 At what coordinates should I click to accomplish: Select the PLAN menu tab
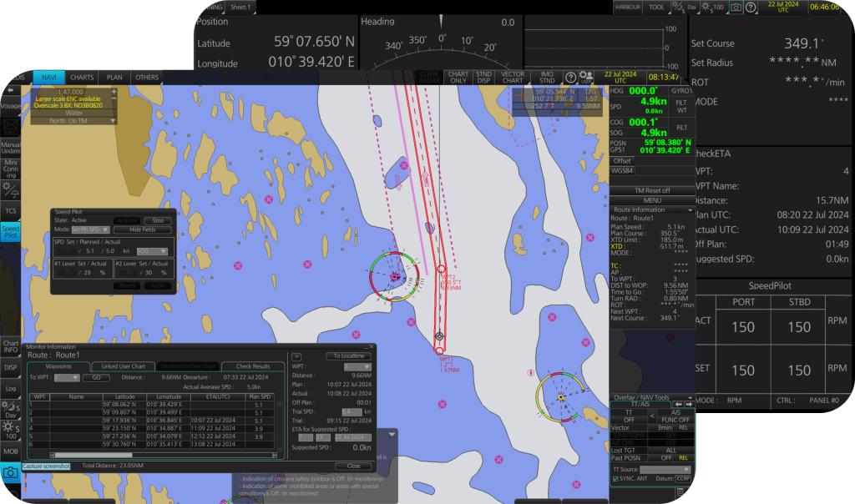click(114, 78)
